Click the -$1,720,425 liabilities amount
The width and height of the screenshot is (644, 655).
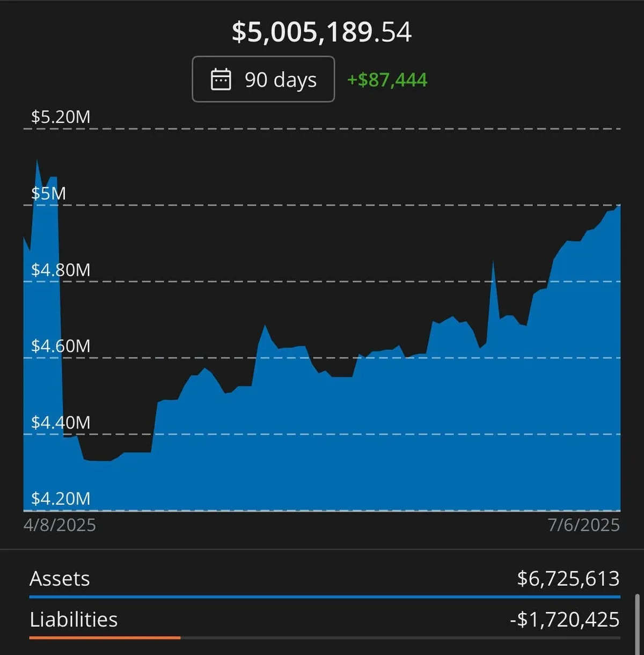(x=565, y=620)
